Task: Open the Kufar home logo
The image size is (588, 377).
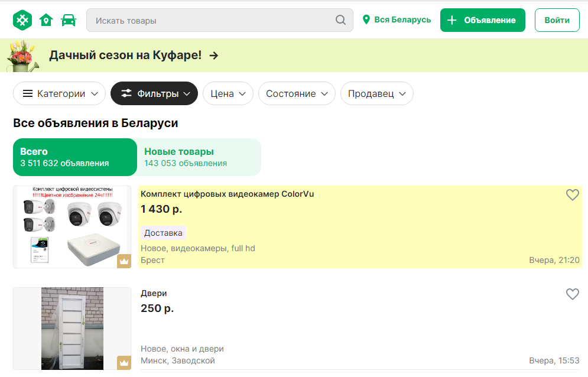Action: pos(22,20)
